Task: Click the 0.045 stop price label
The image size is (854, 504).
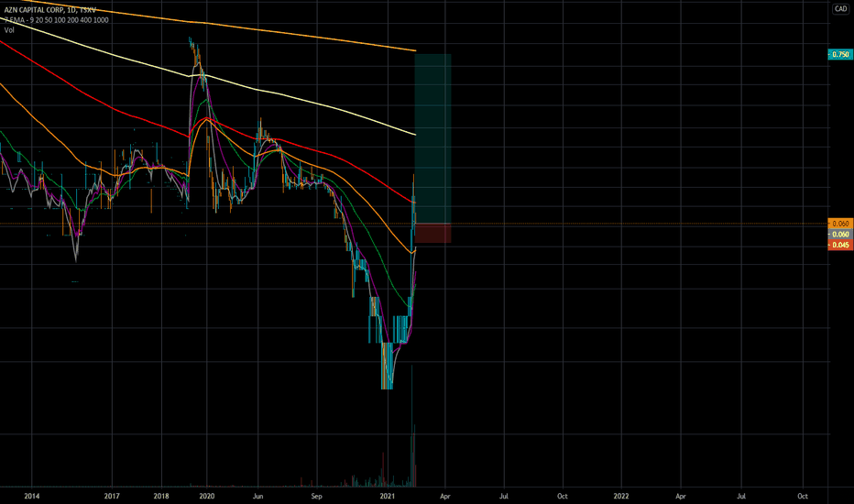Action: pos(840,245)
